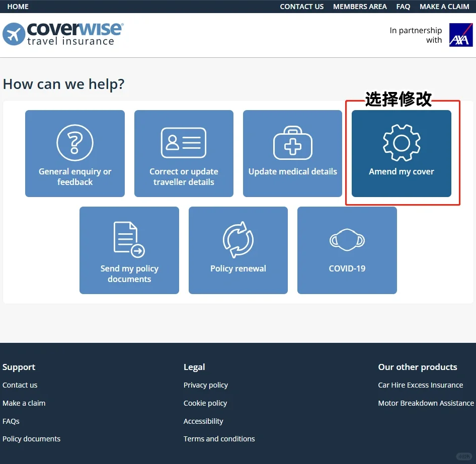Choose Update medical details label
The height and width of the screenshot is (464, 476).
(x=293, y=171)
